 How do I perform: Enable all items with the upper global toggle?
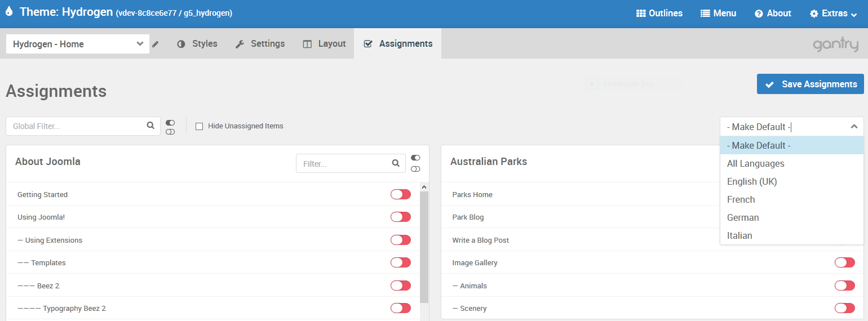170,122
